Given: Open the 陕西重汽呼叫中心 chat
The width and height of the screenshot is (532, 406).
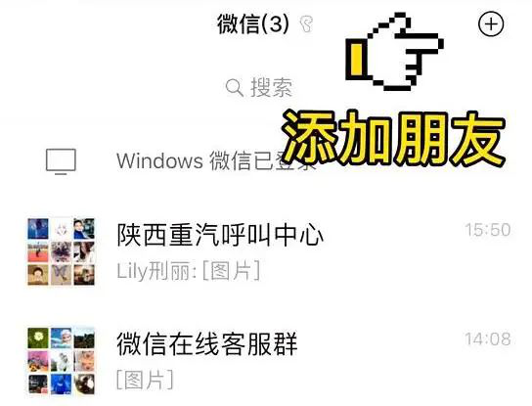Looking at the screenshot, I should point(266,251).
